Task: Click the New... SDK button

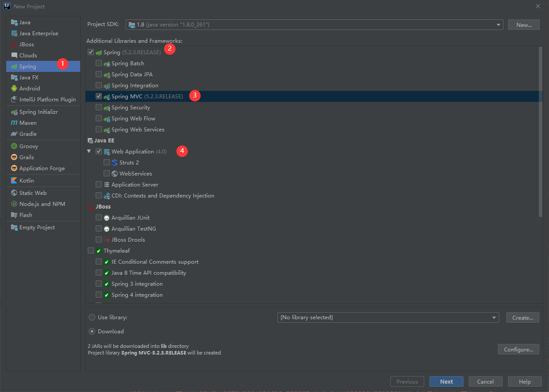Action: click(524, 25)
